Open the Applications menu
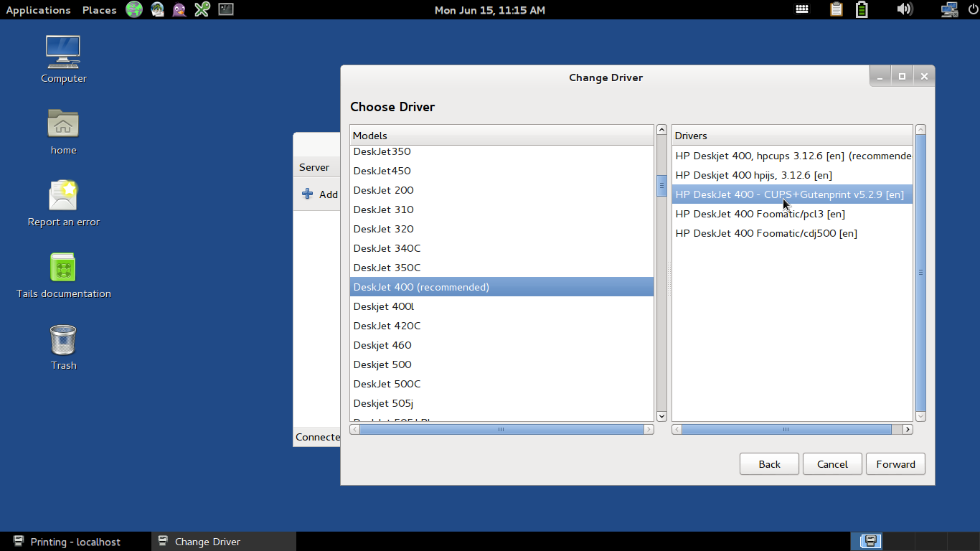 click(38, 10)
